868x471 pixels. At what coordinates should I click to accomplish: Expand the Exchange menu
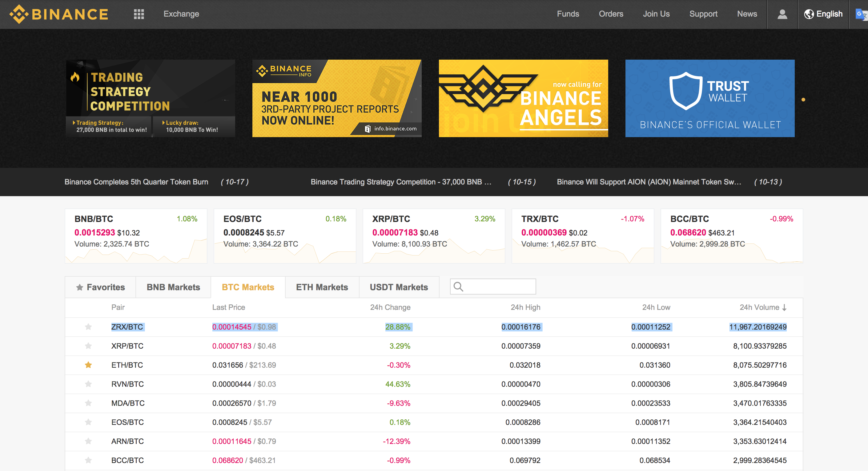pos(181,14)
